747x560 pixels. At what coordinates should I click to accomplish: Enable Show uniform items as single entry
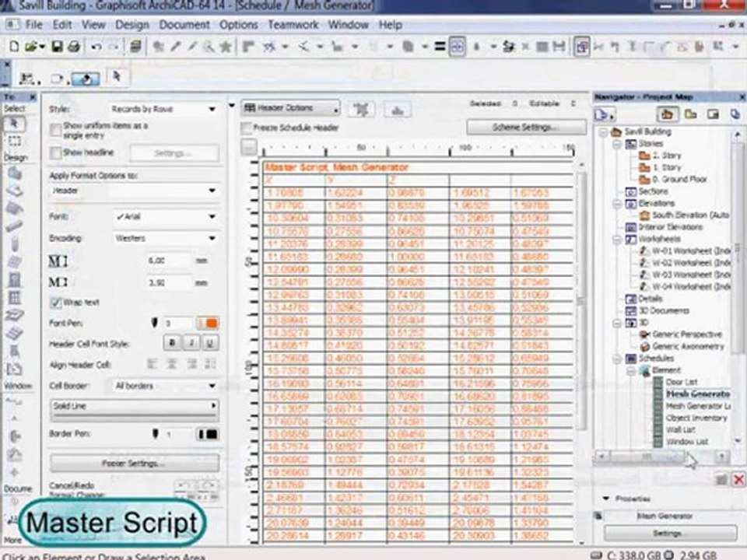click(x=56, y=130)
